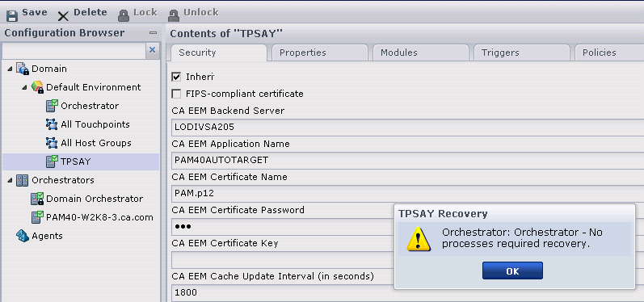Screen dimensions: 644x302
Task: Open the Policies tab
Action: tap(609, 52)
